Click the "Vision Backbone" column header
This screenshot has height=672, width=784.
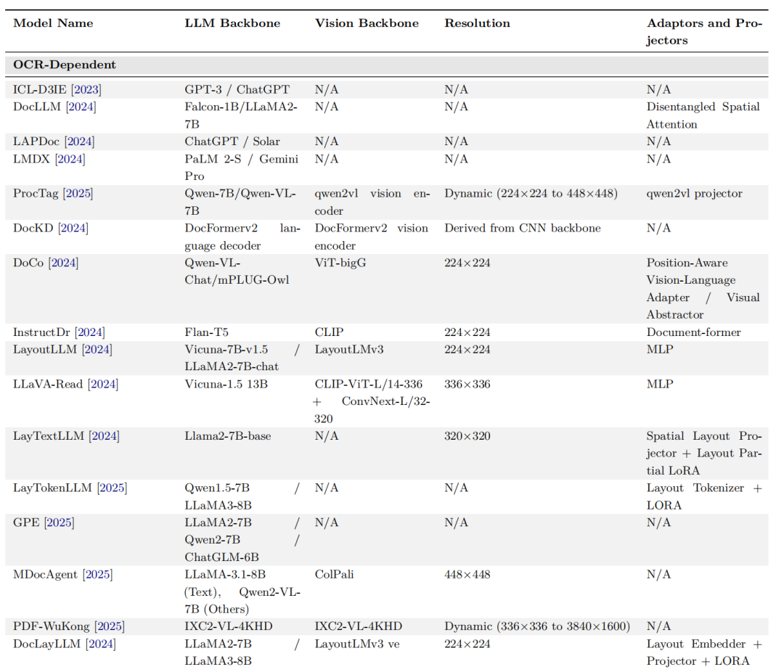click(367, 23)
